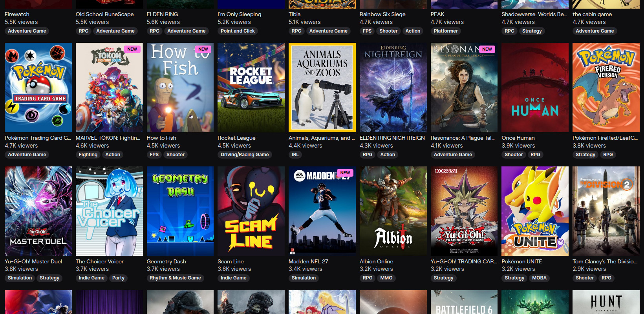Click "4.1K viewers" under Resonance: A Plague Tale
The height and width of the screenshot is (314, 644).
point(447,146)
